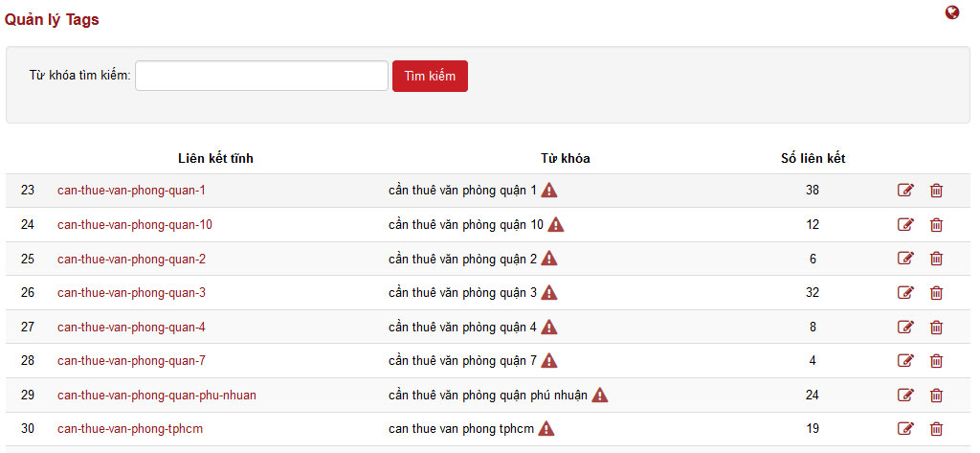Screen dimensions: 980x453
Task: Open edit icon for can-thue-van-phong-quan-3
Action: coord(905,293)
